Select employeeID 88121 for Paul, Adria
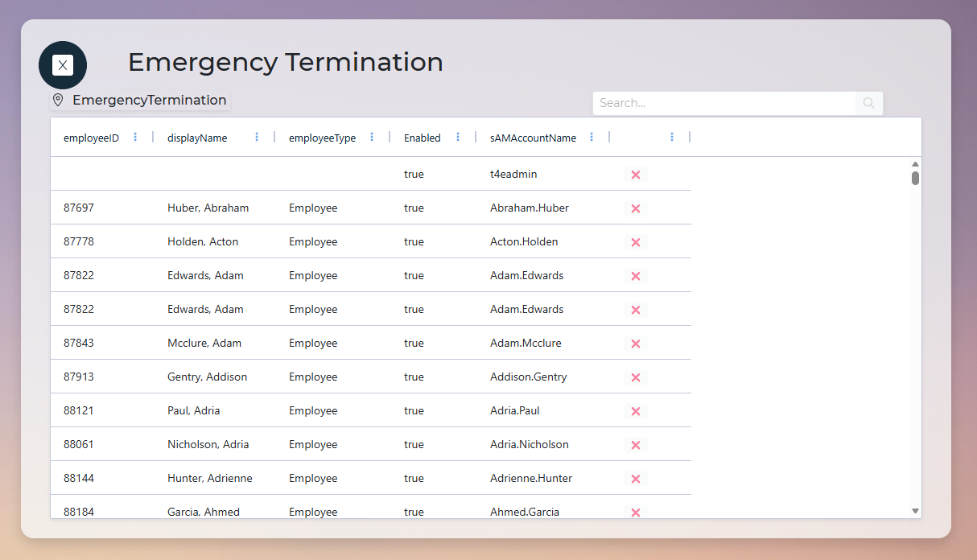 77,410
